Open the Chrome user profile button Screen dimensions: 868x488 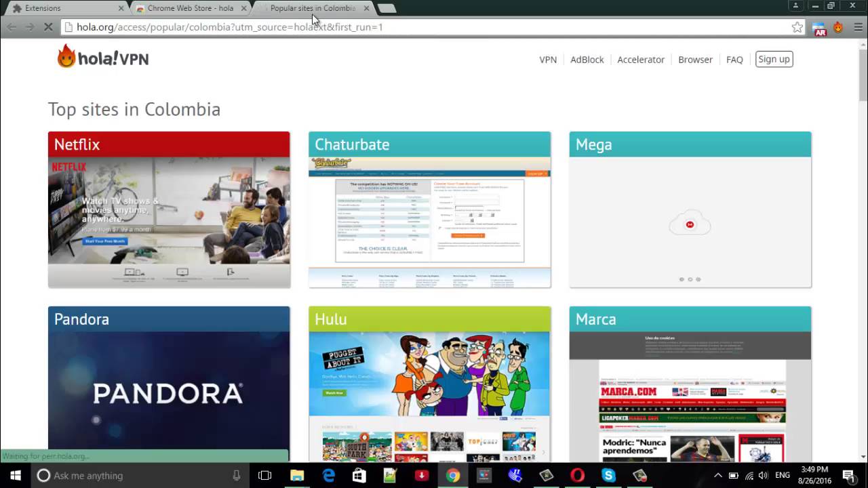pos(797,5)
